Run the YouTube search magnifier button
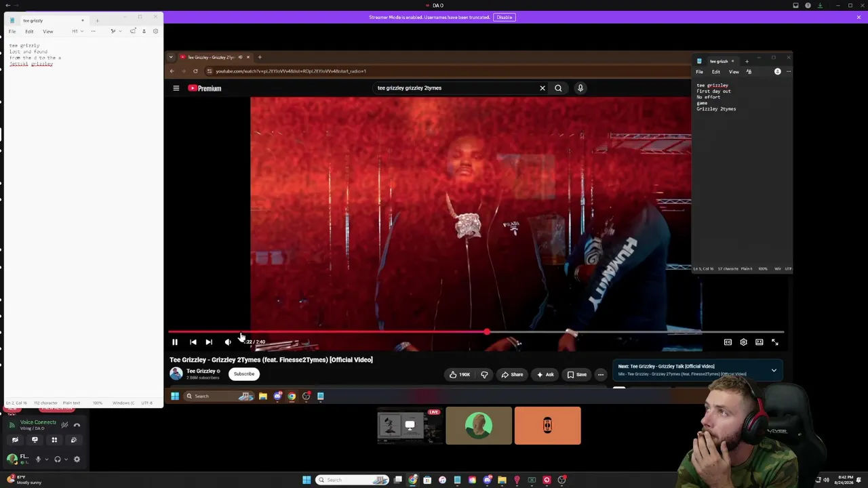The width and height of the screenshot is (868, 488). pyautogui.click(x=558, y=88)
